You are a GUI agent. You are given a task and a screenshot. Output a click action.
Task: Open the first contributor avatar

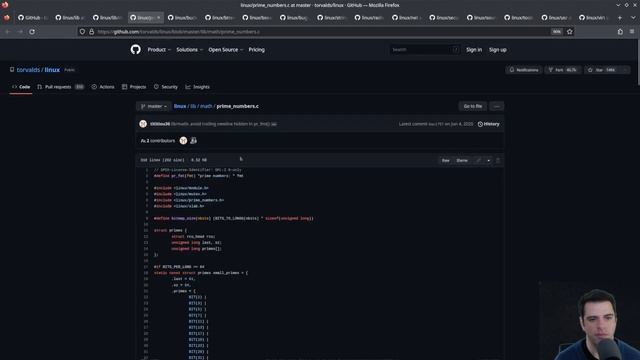(x=183, y=140)
